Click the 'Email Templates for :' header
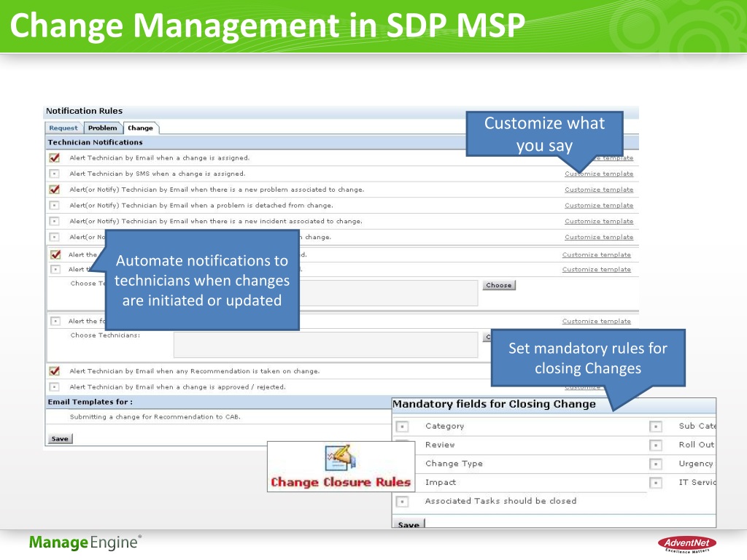747x560 pixels. [x=90, y=402]
